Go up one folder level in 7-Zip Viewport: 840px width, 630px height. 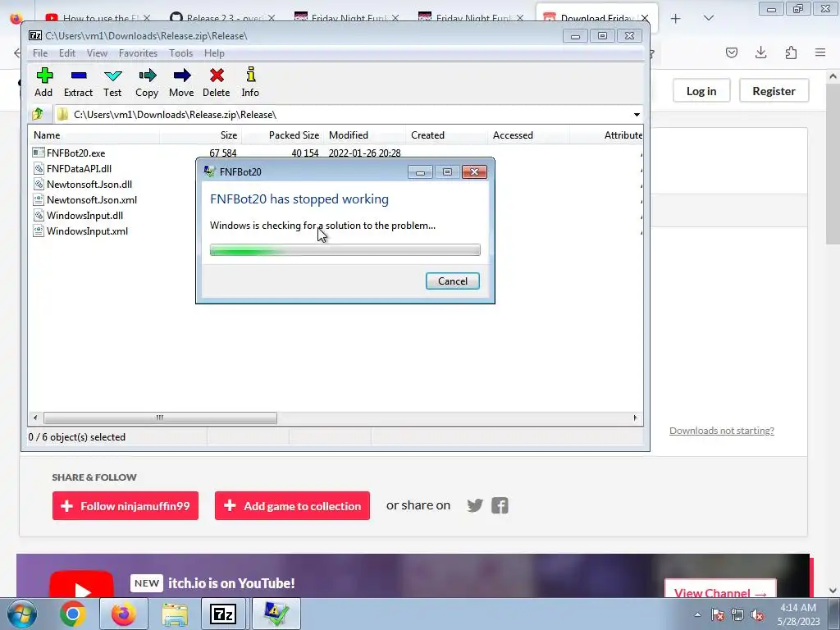pyautogui.click(x=38, y=114)
